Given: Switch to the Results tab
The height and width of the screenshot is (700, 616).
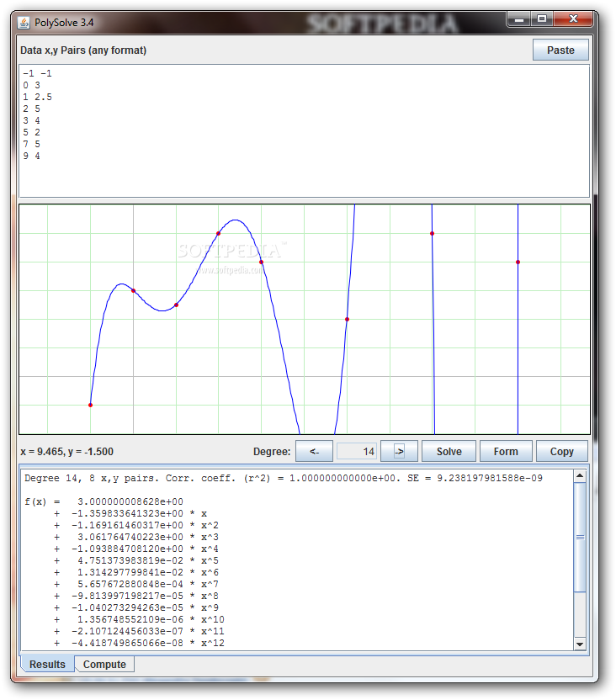Looking at the screenshot, I should click(47, 665).
